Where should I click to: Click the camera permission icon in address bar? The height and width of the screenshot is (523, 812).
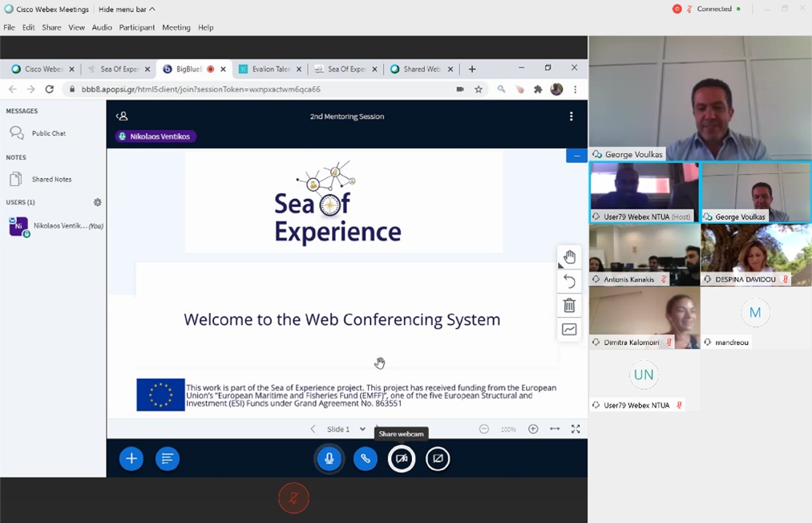460,89
